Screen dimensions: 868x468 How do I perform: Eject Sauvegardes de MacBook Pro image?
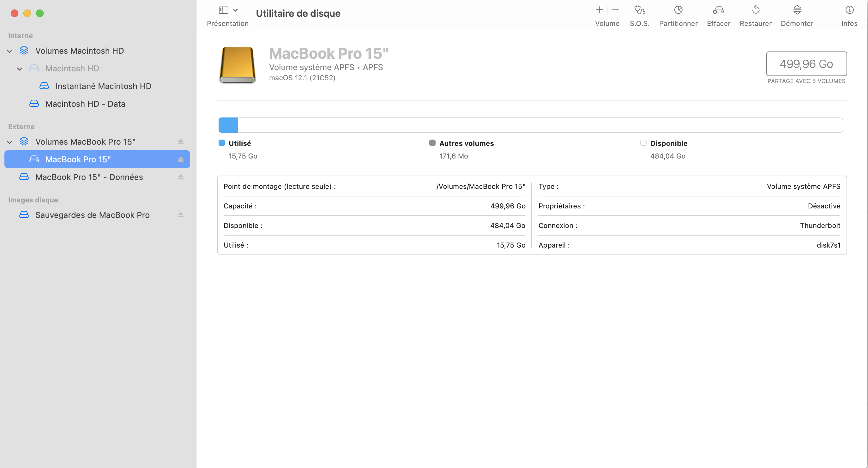click(x=181, y=215)
